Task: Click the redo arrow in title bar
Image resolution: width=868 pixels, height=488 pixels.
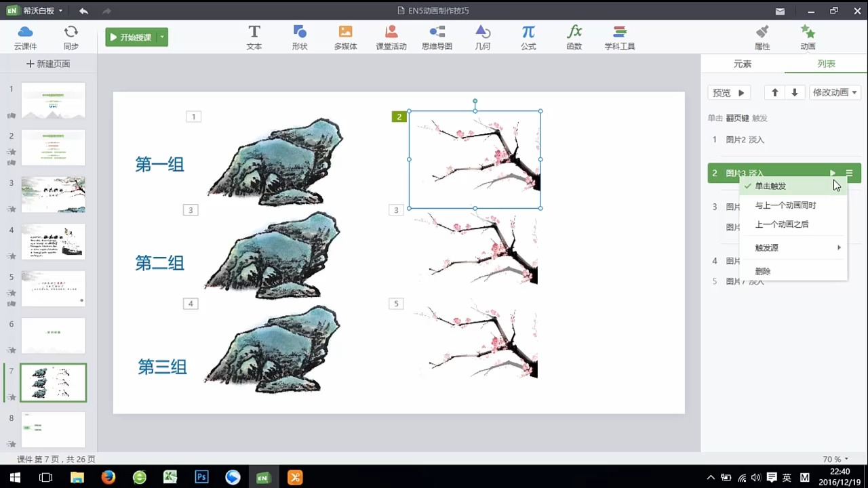Action: pos(106,11)
